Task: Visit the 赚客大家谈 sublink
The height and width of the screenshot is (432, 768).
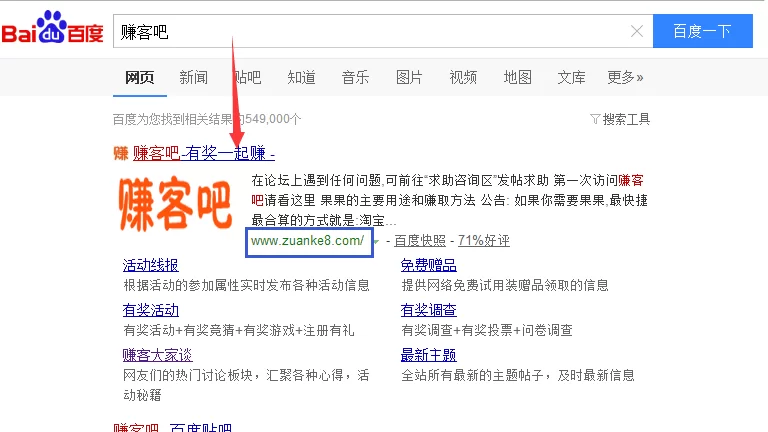Action: coord(157,355)
